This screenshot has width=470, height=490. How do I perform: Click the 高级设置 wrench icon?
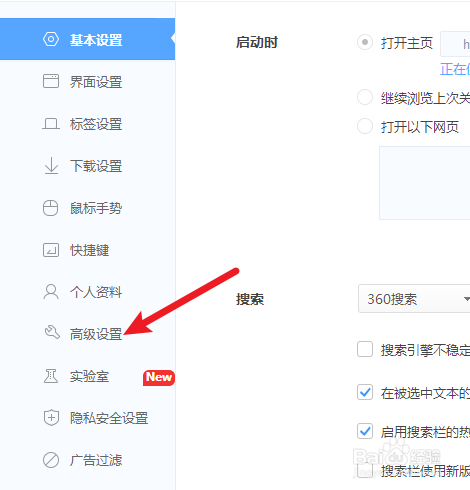point(52,332)
